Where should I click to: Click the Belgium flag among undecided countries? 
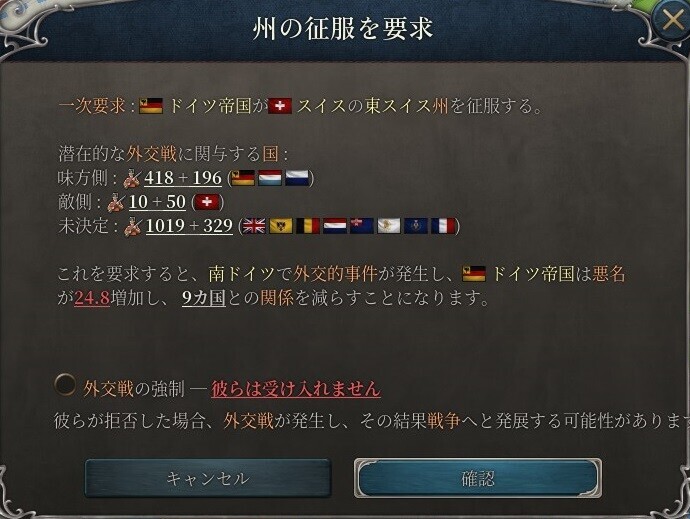[308, 226]
